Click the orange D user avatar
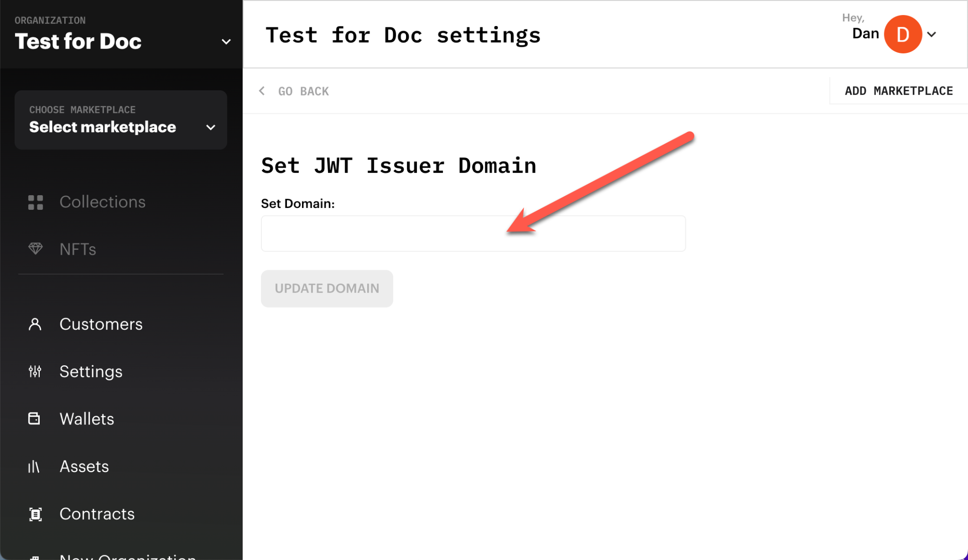This screenshot has height=560, width=968. 902,34
